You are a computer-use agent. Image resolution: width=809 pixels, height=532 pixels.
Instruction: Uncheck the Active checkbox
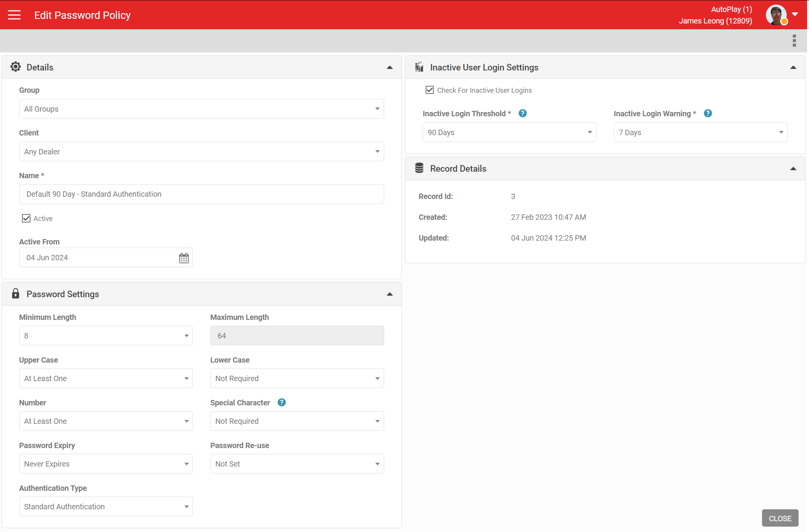coord(26,219)
